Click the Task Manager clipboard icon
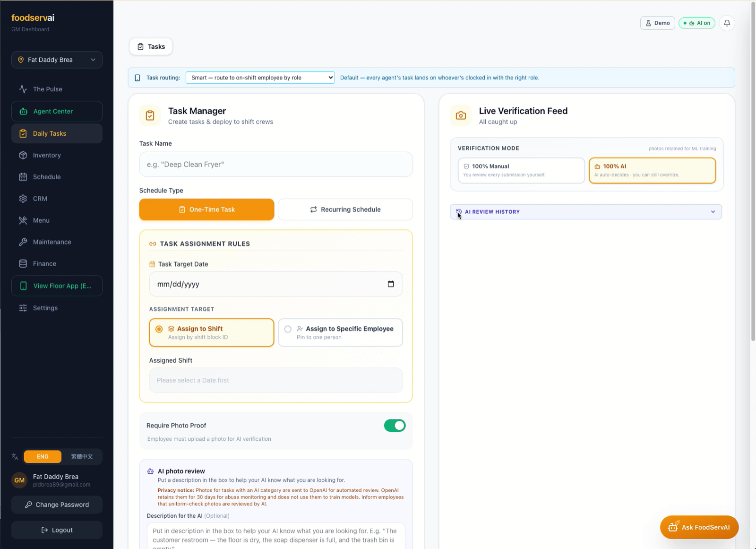Screen dimensions: 756x549 tap(150, 115)
